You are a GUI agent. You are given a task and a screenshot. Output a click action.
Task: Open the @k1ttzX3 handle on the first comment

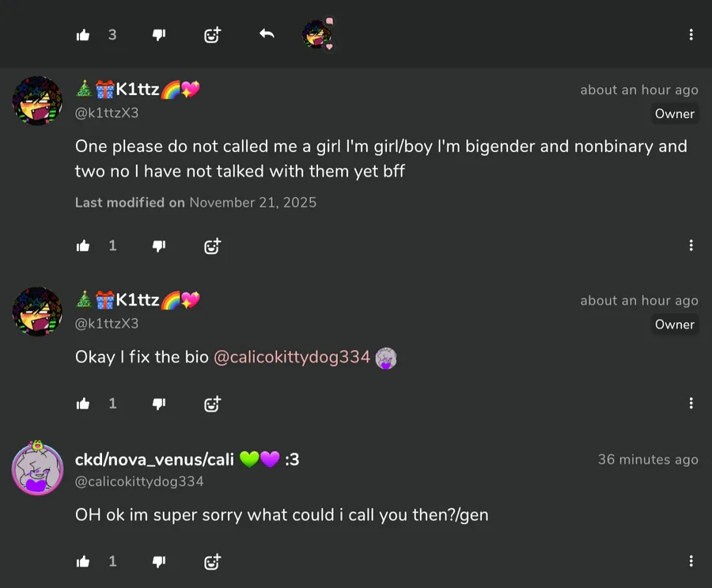click(x=107, y=113)
